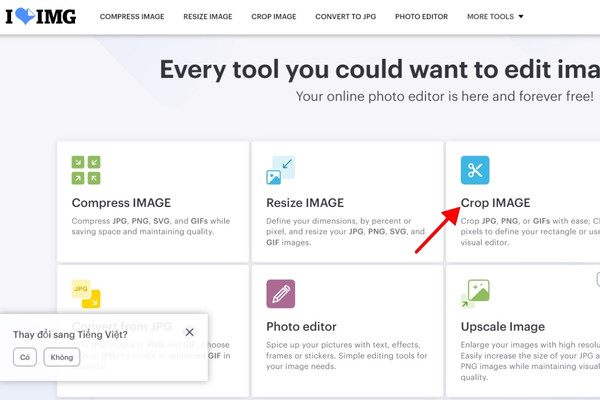Screen dimensions: 600x400
Task: Click the Photo editor description text
Action: (347, 356)
